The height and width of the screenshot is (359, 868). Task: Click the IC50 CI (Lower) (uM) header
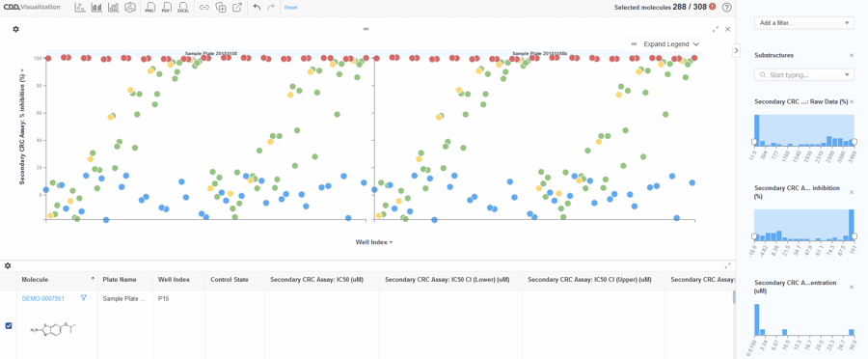(x=450, y=279)
